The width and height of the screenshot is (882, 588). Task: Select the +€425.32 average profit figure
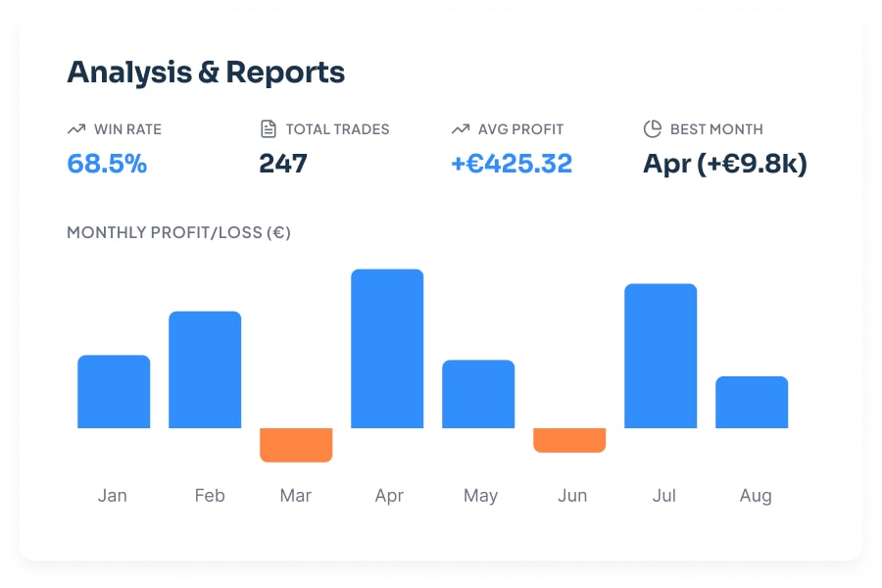(511, 164)
